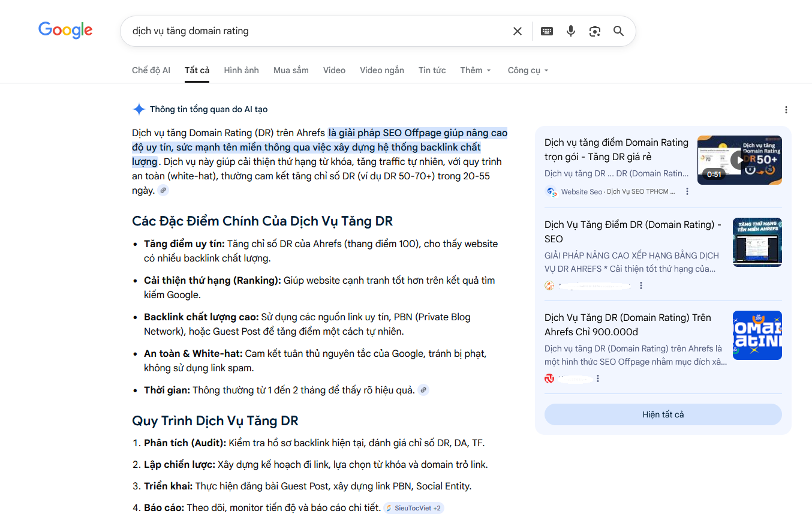This screenshot has height=523, width=812.
Task: Open options for the 900.000đ result via three dots
Action: pos(597,378)
